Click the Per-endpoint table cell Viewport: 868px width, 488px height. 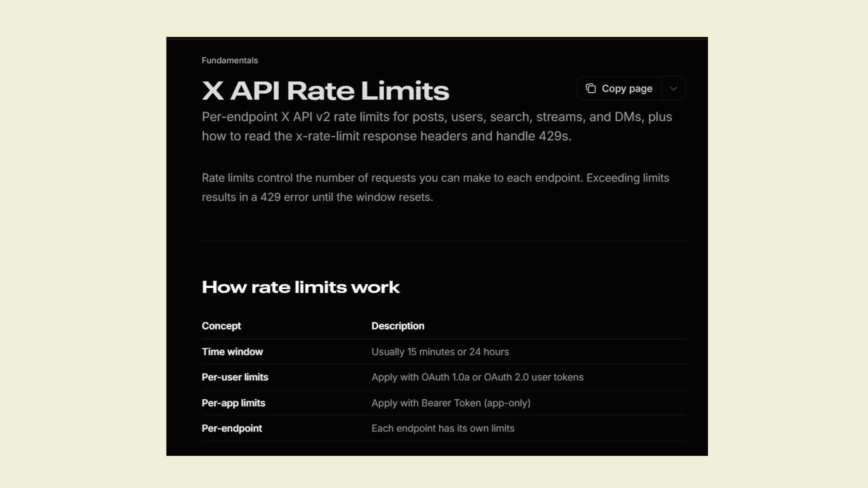click(232, 428)
